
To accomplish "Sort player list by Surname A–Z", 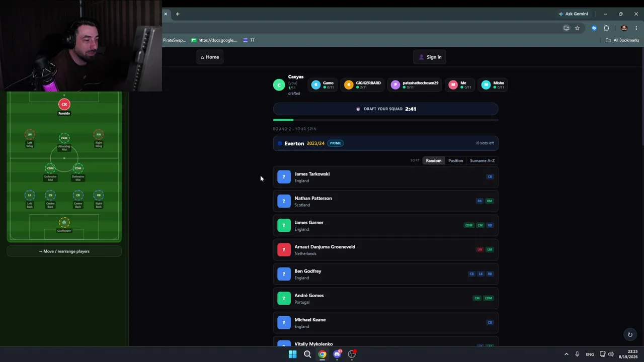I will [482, 160].
